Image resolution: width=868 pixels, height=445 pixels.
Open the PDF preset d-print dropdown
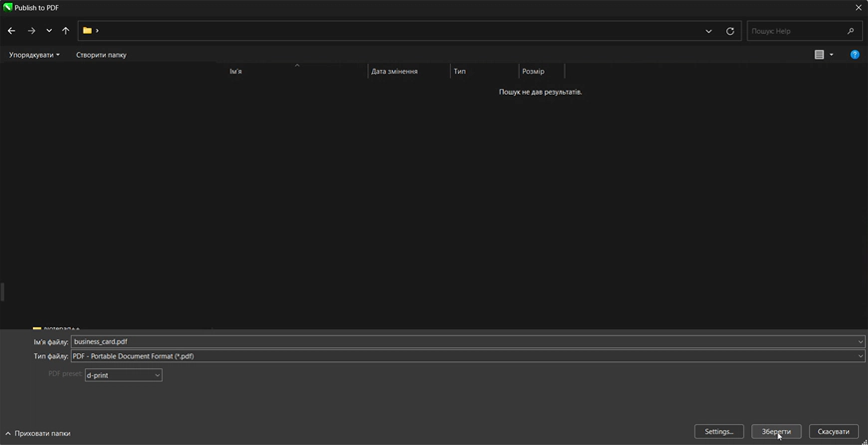point(123,375)
